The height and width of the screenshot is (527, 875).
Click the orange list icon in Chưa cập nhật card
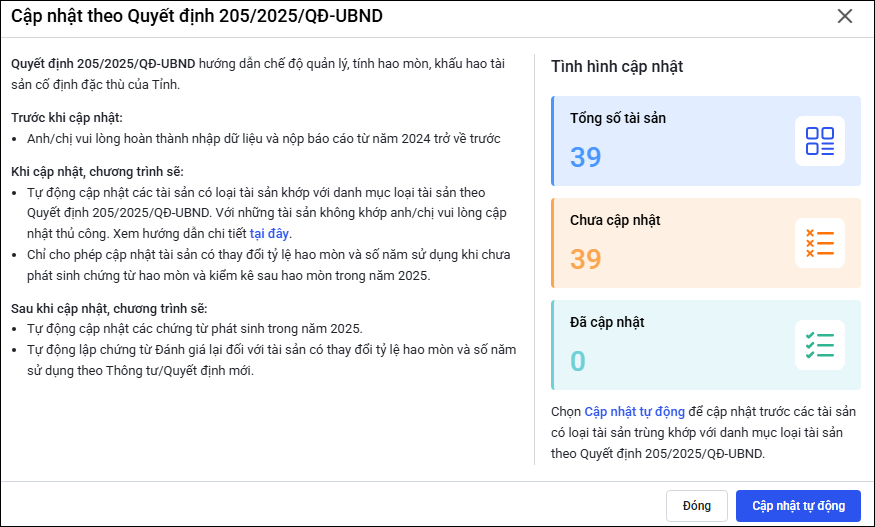(819, 243)
